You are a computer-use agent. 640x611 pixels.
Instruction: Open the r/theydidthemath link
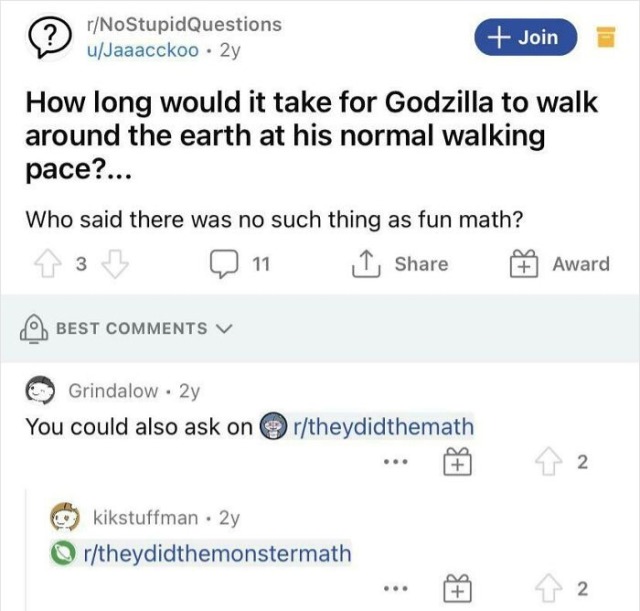(378, 427)
